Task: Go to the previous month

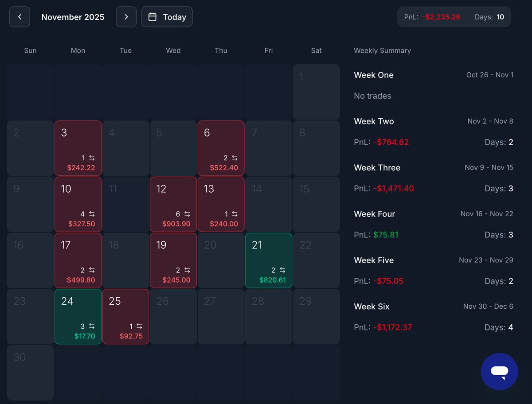Action: pos(20,17)
